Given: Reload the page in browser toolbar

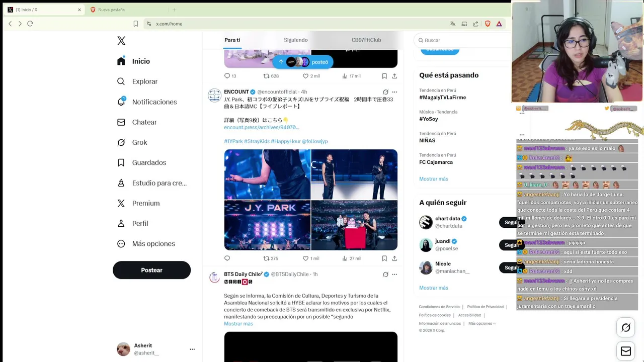Looking at the screenshot, I should 30,24.
